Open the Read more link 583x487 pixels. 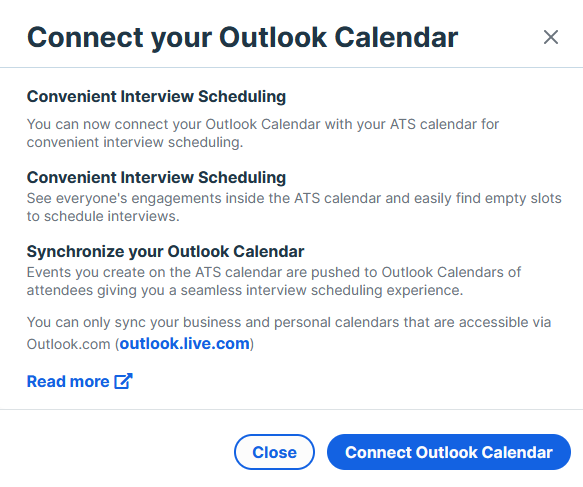[x=80, y=381]
